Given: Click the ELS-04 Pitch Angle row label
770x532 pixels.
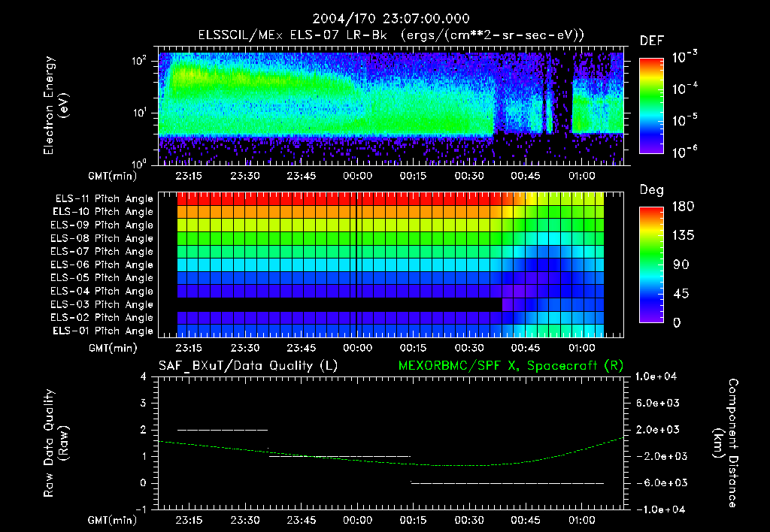Looking at the screenshot, I should tap(102, 291).
